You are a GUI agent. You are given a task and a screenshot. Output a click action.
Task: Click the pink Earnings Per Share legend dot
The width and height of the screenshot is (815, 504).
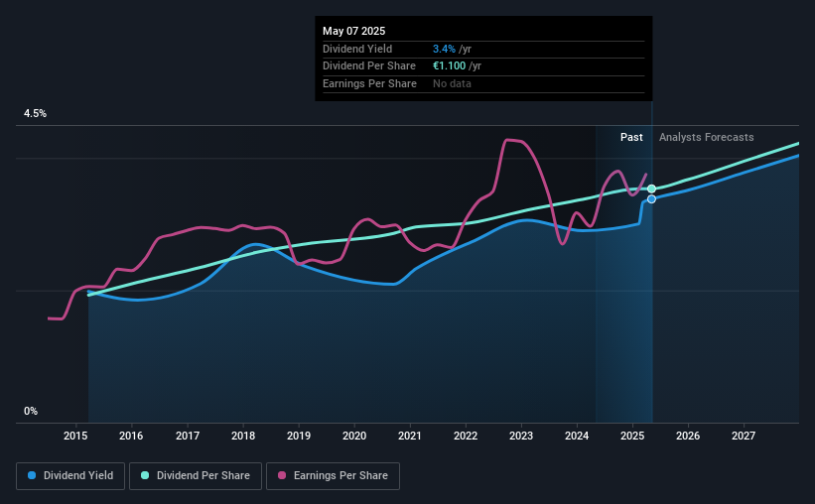pos(282,475)
